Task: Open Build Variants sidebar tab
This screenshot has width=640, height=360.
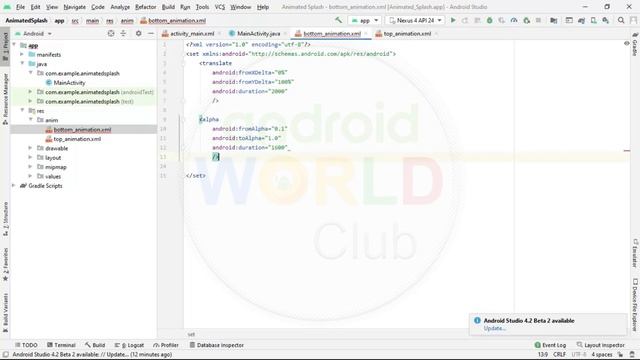Action: point(5,313)
